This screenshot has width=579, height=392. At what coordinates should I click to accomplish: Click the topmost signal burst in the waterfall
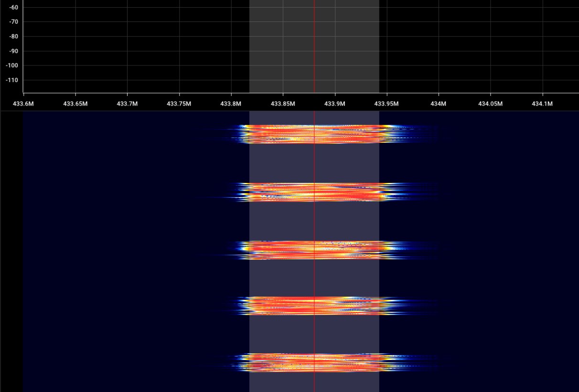(x=315, y=134)
